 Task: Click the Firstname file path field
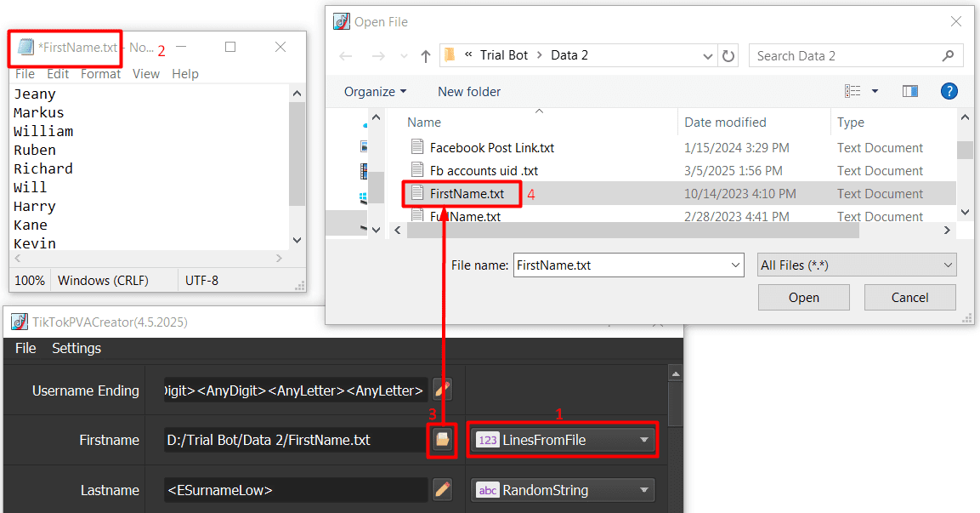(x=295, y=440)
